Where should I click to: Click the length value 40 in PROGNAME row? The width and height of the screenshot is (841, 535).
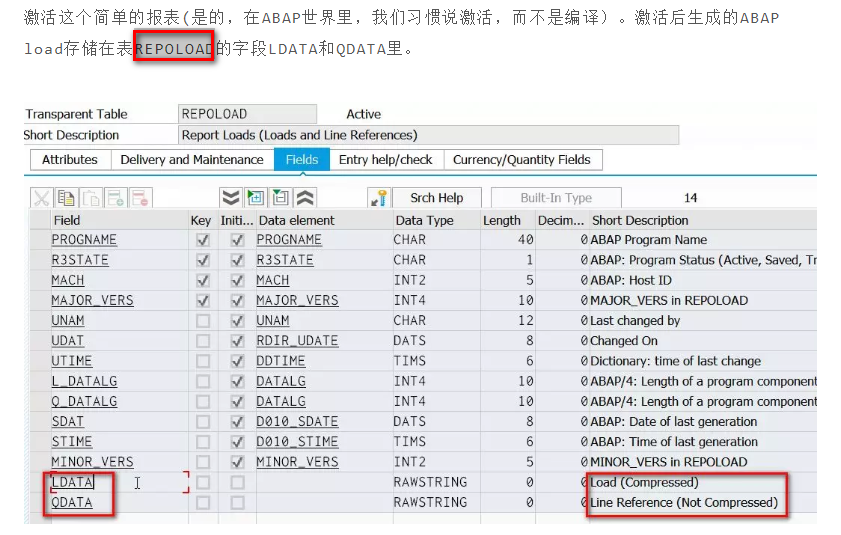pyautogui.click(x=526, y=240)
